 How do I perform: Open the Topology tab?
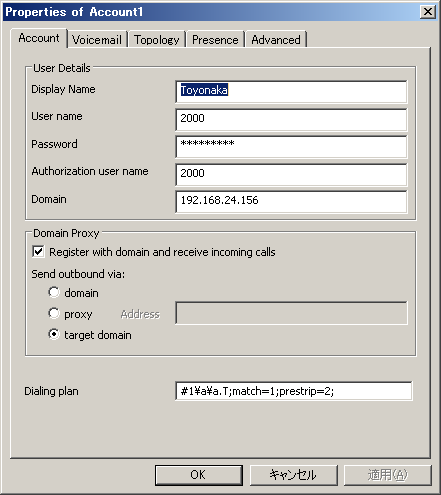tap(157, 40)
